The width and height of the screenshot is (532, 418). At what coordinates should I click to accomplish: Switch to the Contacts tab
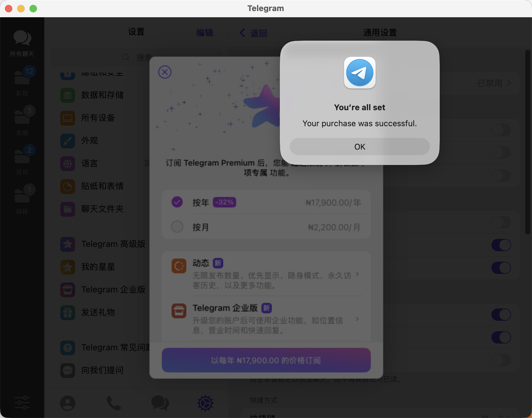tap(68, 403)
